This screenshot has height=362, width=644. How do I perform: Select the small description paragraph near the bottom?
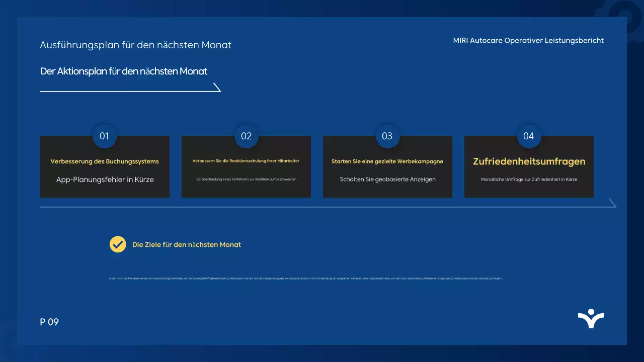coord(305,278)
